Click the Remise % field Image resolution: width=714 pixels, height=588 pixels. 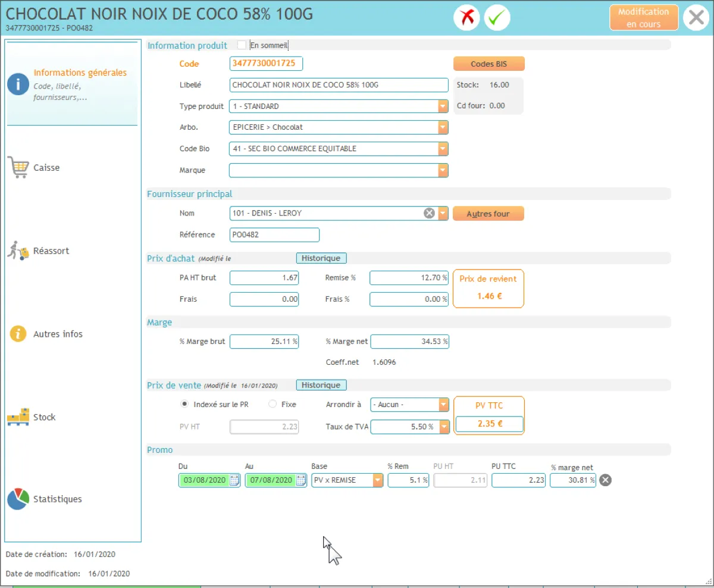click(x=409, y=278)
